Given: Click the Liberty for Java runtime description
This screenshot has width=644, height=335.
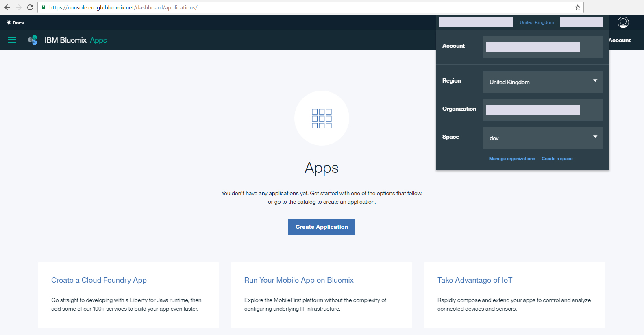Looking at the screenshot, I should pyautogui.click(x=126, y=305).
